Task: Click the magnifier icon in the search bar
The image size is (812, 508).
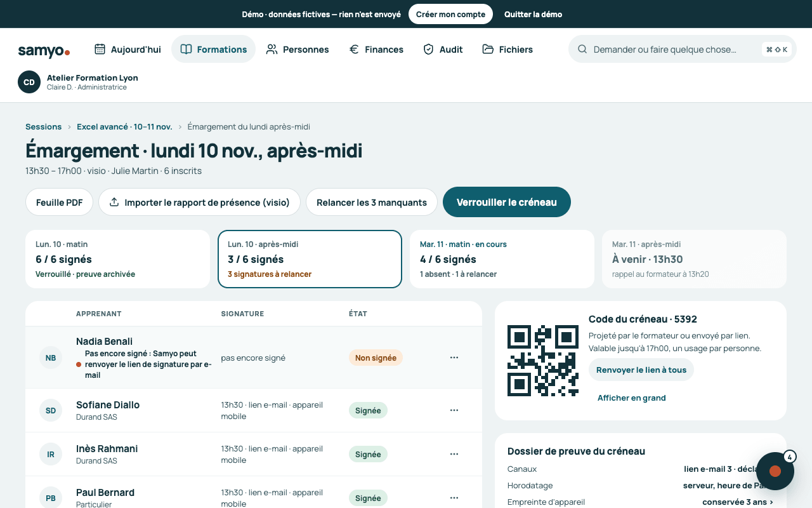Action: click(x=582, y=50)
